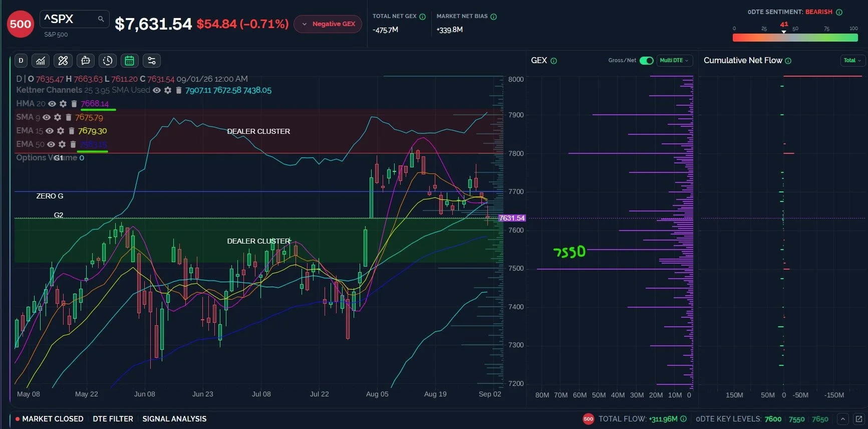The width and height of the screenshot is (868, 429).
Task: Click info icon next to Market Net Bias
Action: [494, 17]
